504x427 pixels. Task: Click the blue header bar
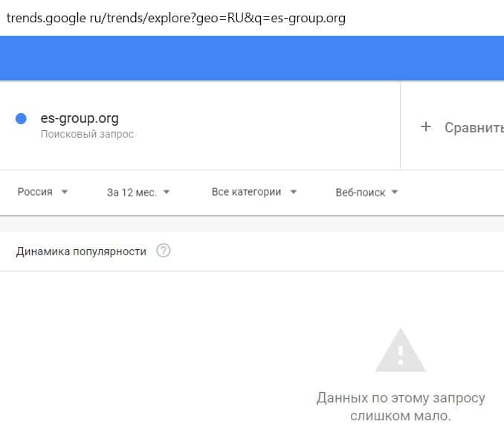pyautogui.click(x=252, y=58)
